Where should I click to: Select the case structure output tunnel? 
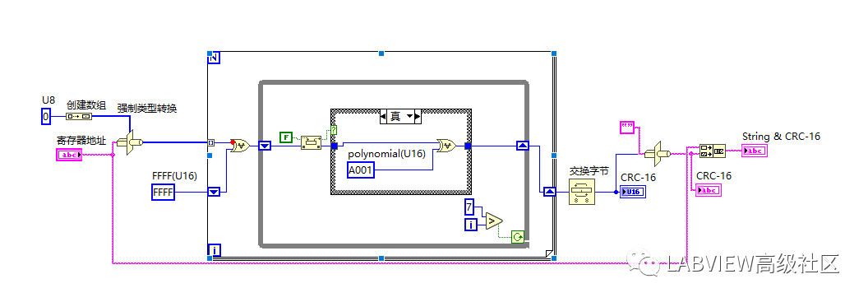[468, 146]
